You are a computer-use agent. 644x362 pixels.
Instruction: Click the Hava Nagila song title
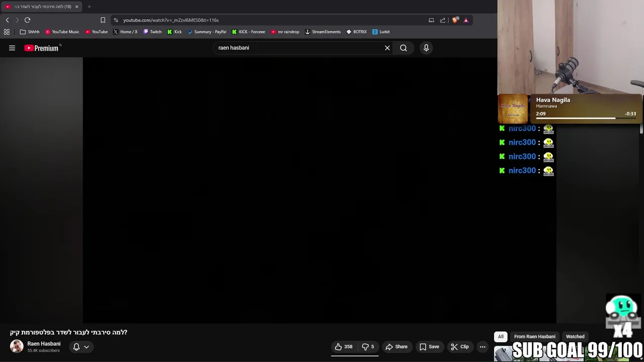tap(553, 100)
